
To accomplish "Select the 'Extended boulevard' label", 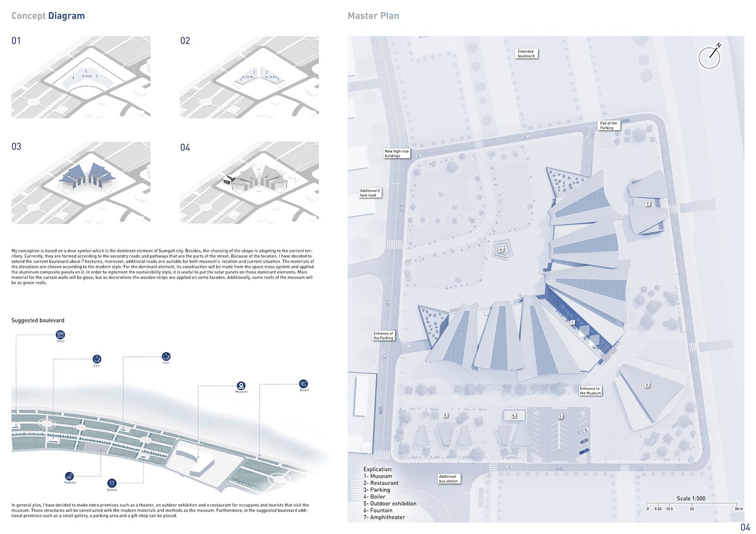I will coord(526,54).
